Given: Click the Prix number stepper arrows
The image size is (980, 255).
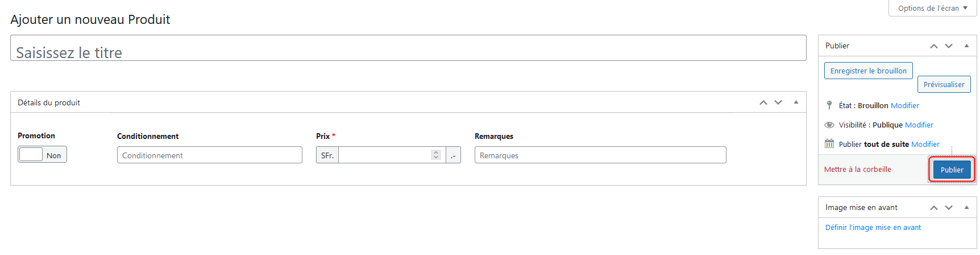Looking at the screenshot, I should point(436,155).
